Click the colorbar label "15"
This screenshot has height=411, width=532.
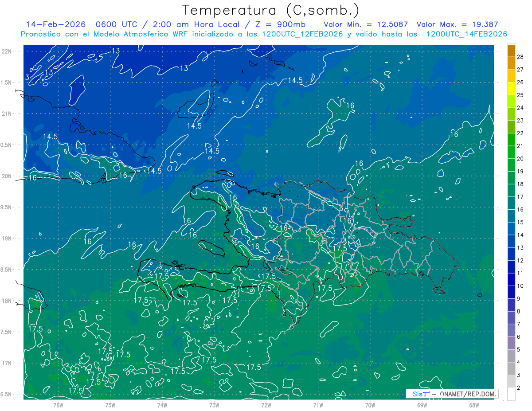click(x=520, y=222)
